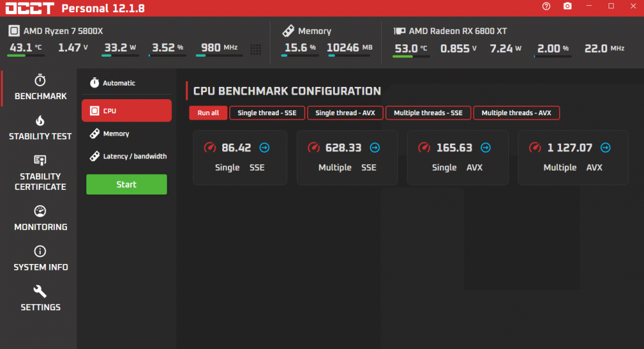Click the memory stick icon in header
Screen dimensions: 644x349
[x=289, y=31]
